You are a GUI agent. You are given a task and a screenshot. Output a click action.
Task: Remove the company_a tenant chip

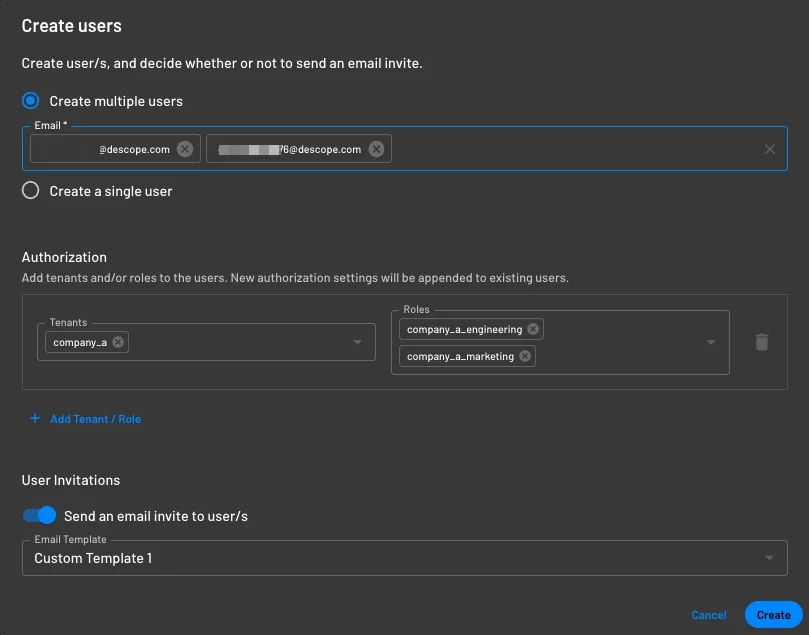tap(118, 342)
